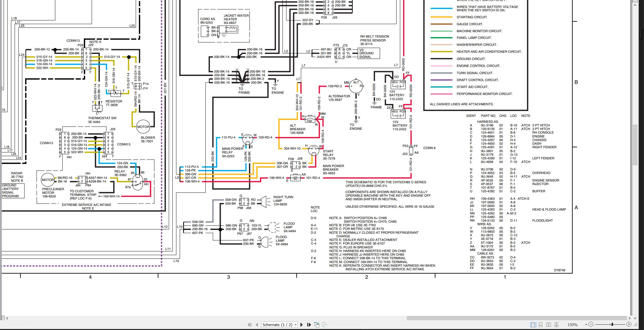The width and height of the screenshot is (644, 330).
Task: Click the zoom out minus button
Action: coord(591,324)
